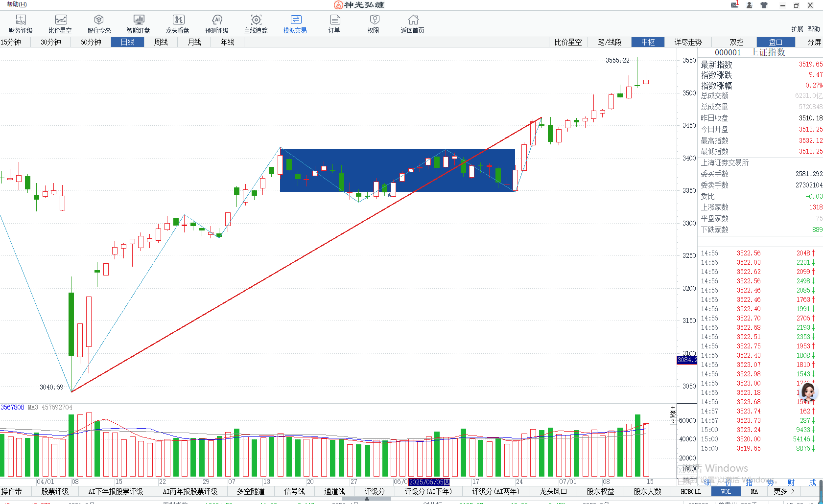Open the skin theme t-shirt icon
Screen dimensions: 823x504
(x=764, y=5)
